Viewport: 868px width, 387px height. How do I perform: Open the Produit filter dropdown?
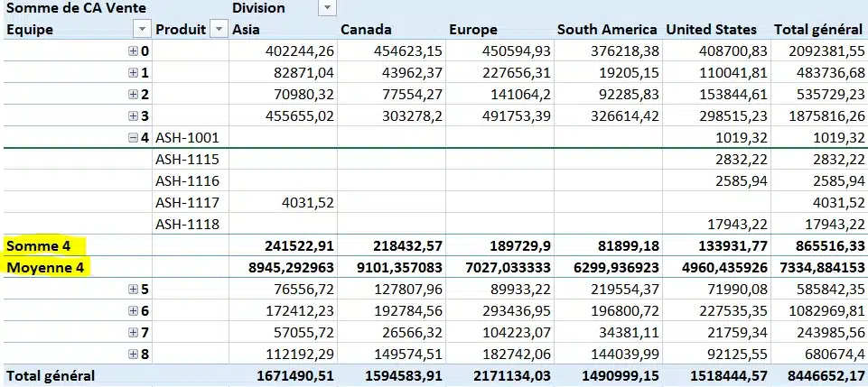(220, 29)
